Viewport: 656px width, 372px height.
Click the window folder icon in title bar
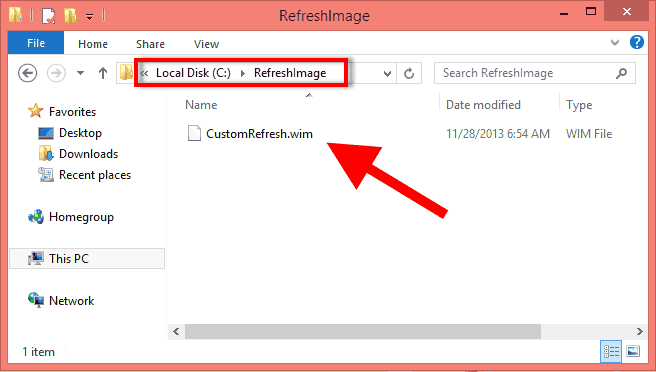[15, 15]
